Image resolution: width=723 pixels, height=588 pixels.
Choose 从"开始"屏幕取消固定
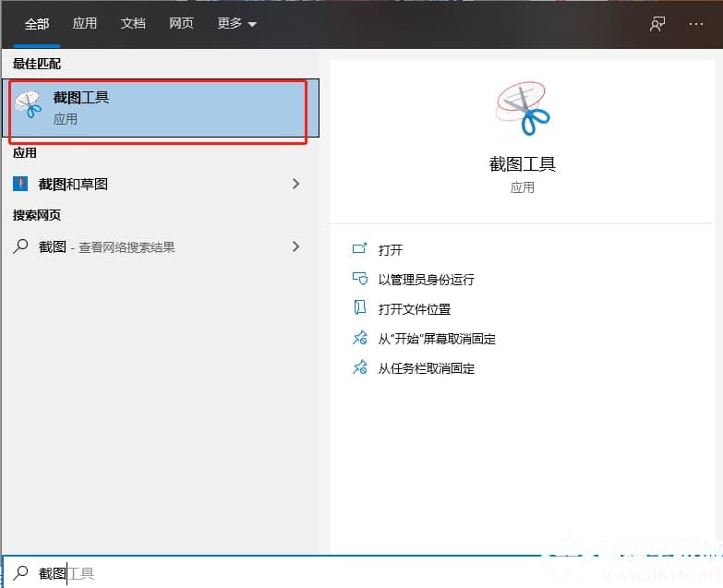(x=436, y=339)
